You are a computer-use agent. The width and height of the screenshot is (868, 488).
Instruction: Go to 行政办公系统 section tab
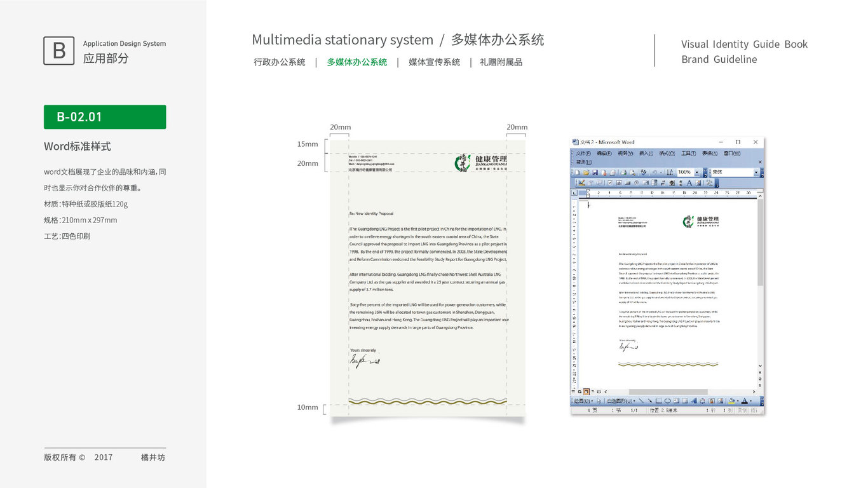pos(280,62)
